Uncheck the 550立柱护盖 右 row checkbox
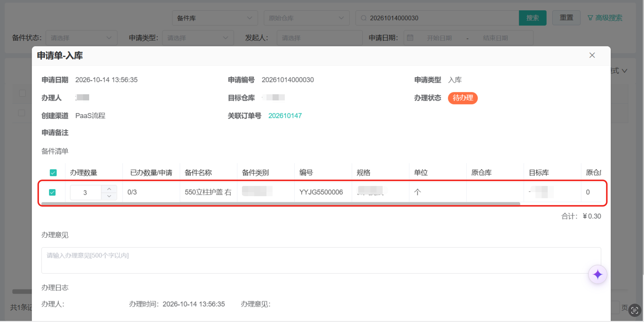 pyautogui.click(x=52, y=192)
